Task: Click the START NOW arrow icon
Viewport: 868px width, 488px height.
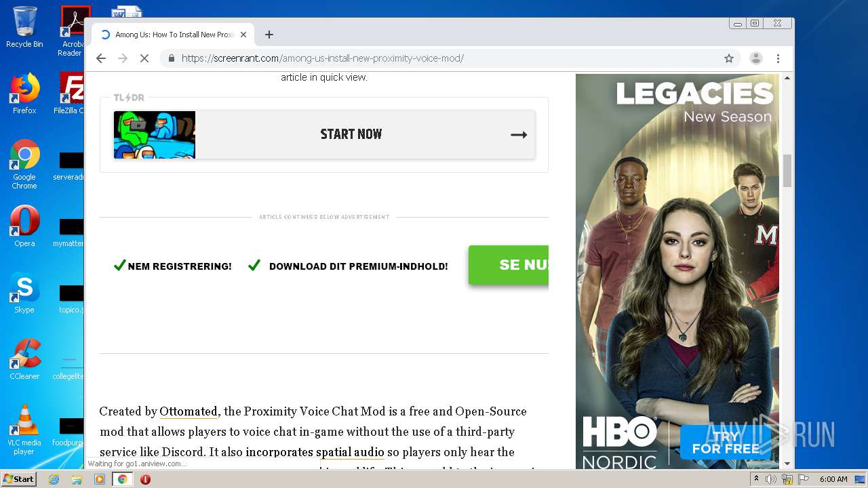Action: pos(519,135)
